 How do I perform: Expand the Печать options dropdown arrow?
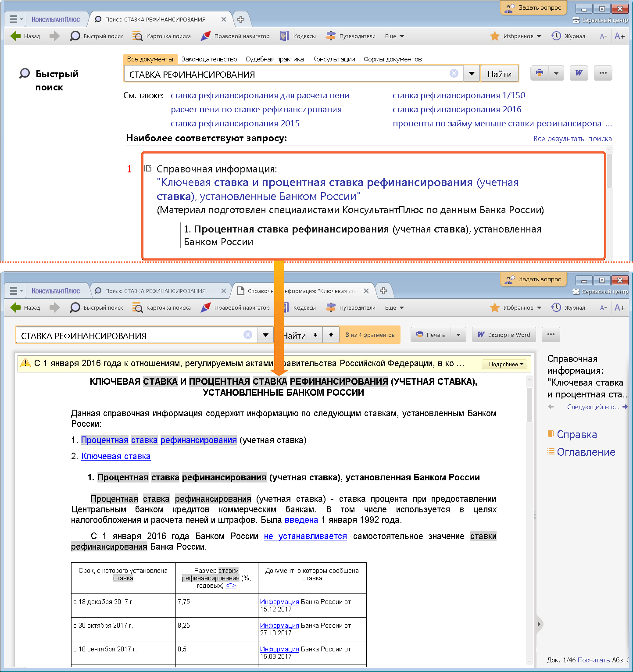[458, 335]
